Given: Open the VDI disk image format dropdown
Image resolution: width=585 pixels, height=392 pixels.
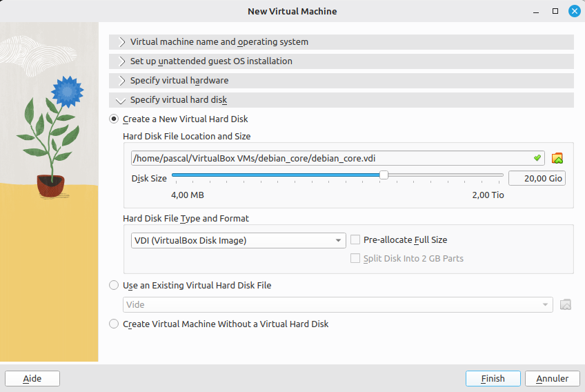Looking at the screenshot, I should tap(238, 240).
